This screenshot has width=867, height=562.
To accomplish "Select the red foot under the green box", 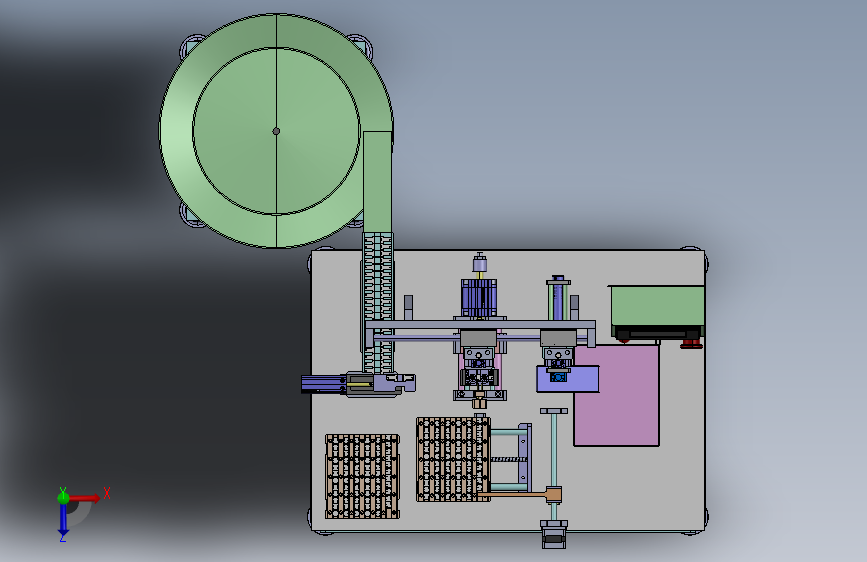I will tap(691, 344).
